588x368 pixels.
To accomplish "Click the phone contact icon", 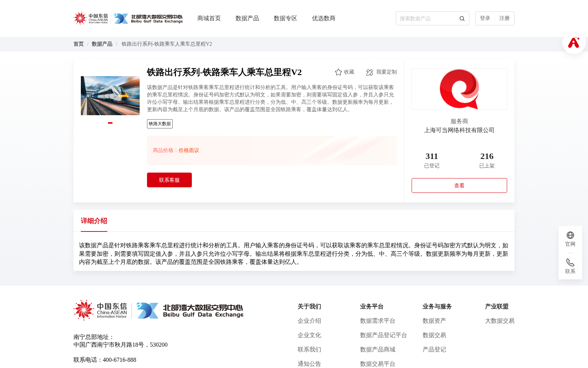I will point(570,262).
